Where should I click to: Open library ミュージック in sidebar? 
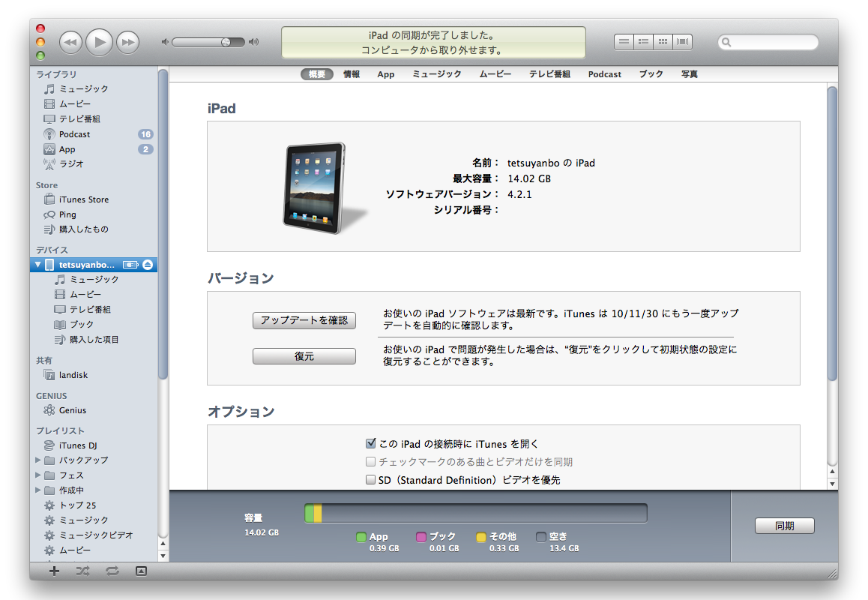pos(94,88)
